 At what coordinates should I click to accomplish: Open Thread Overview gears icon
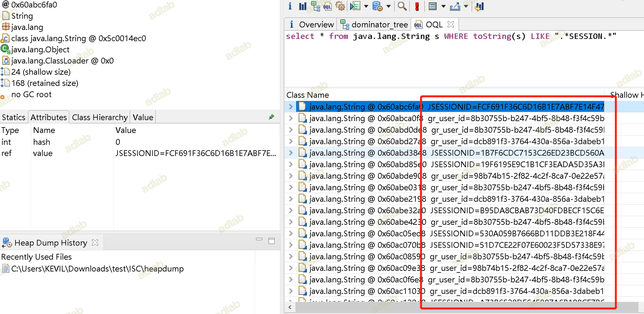pos(340,6)
